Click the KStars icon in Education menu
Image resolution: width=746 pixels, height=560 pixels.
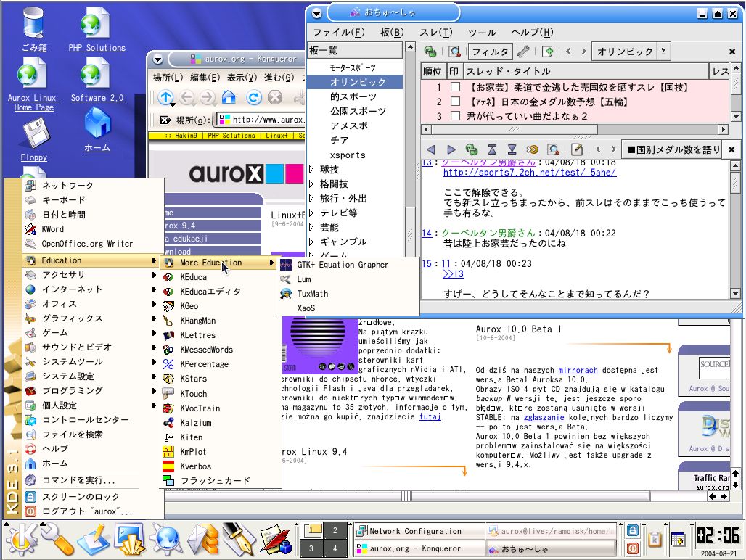[x=168, y=379]
